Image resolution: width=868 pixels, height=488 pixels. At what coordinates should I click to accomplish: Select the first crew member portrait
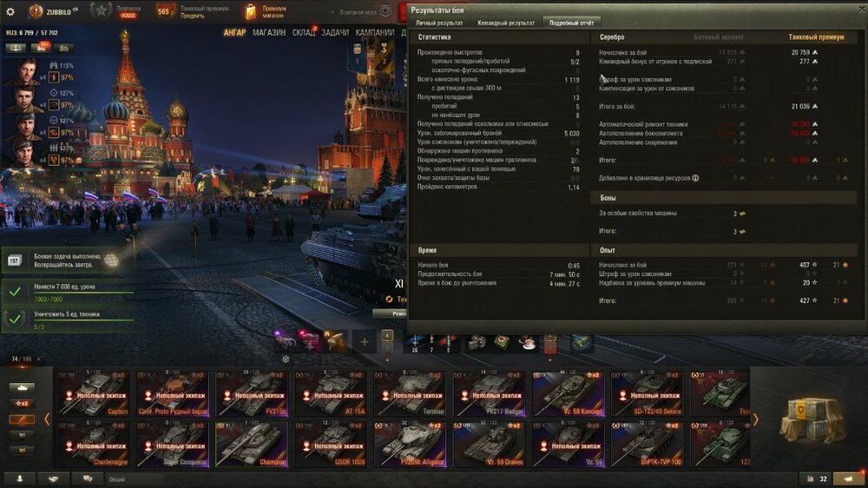(25, 71)
